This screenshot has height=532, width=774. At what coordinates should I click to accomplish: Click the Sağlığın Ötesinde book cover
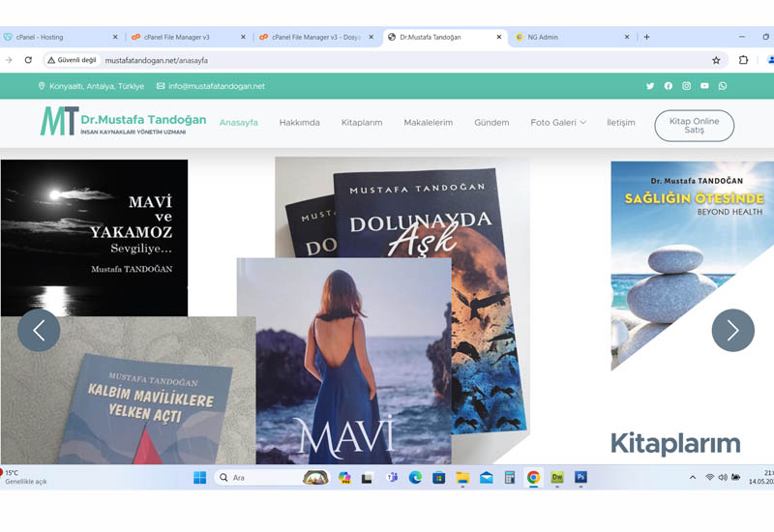pyautogui.click(x=692, y=261)
